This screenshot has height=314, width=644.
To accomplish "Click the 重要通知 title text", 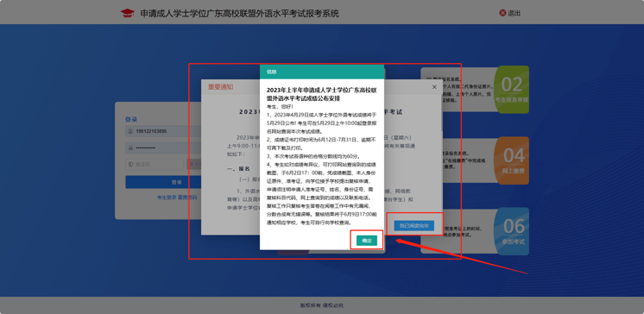I will (x=220, y=87).
